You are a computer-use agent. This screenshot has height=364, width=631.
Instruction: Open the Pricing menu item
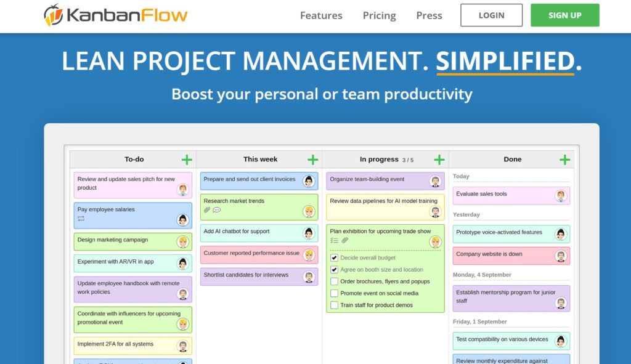(x=378, y=15)
